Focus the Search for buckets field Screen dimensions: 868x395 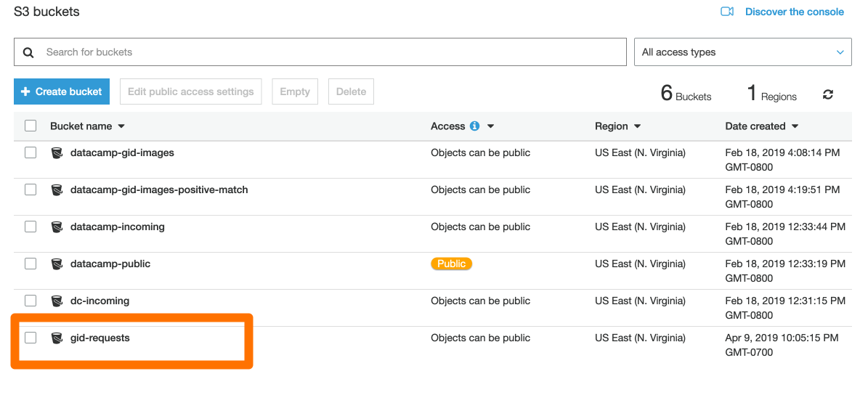tap(320, 52)
